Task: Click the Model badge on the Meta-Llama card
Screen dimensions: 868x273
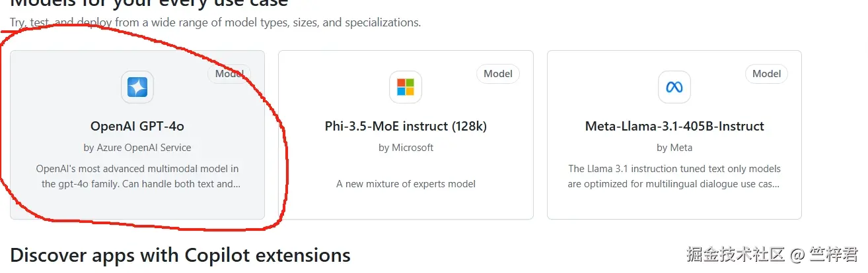Action: pyautogui.click(x=766, y=74)
